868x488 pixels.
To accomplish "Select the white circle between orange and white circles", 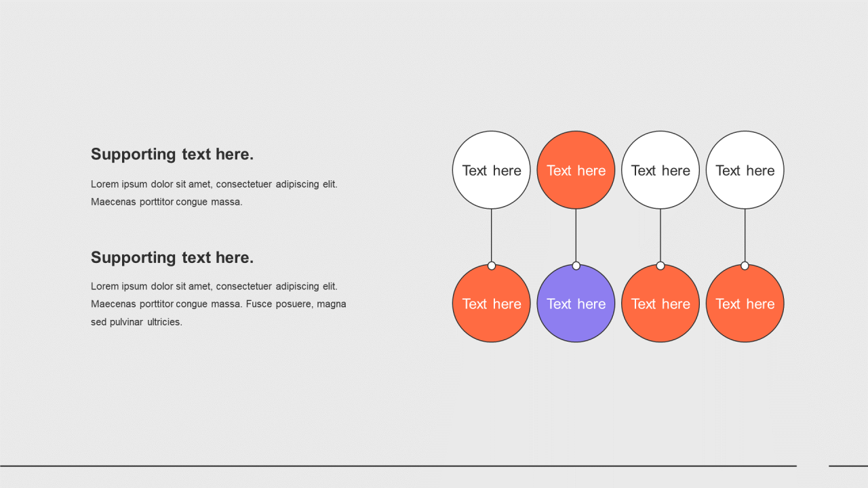I will (x=660, y=170).
